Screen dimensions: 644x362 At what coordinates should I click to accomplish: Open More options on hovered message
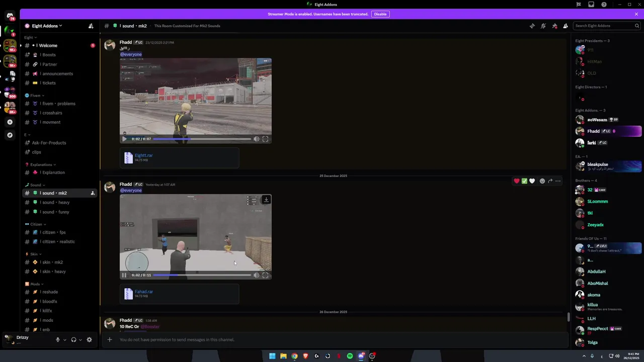pos(557,181)
